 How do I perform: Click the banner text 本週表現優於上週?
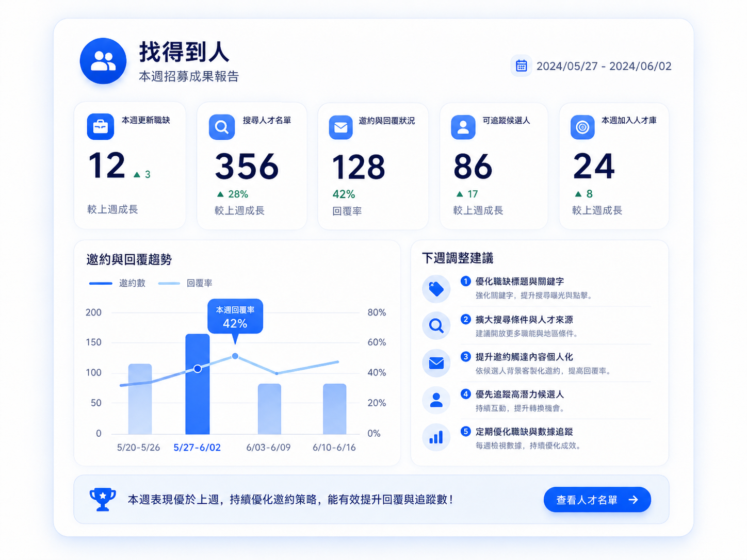pyautogui.click(x=173, y=500)
